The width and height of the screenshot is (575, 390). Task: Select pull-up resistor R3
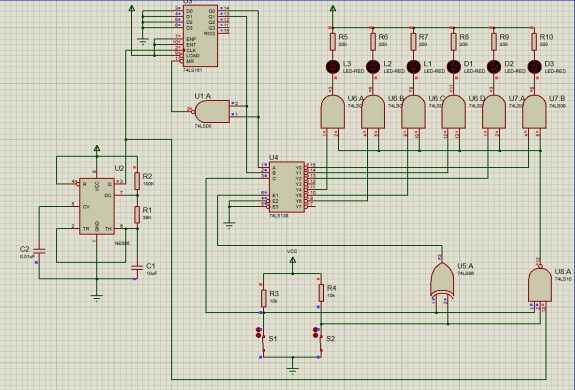(264, 298)
